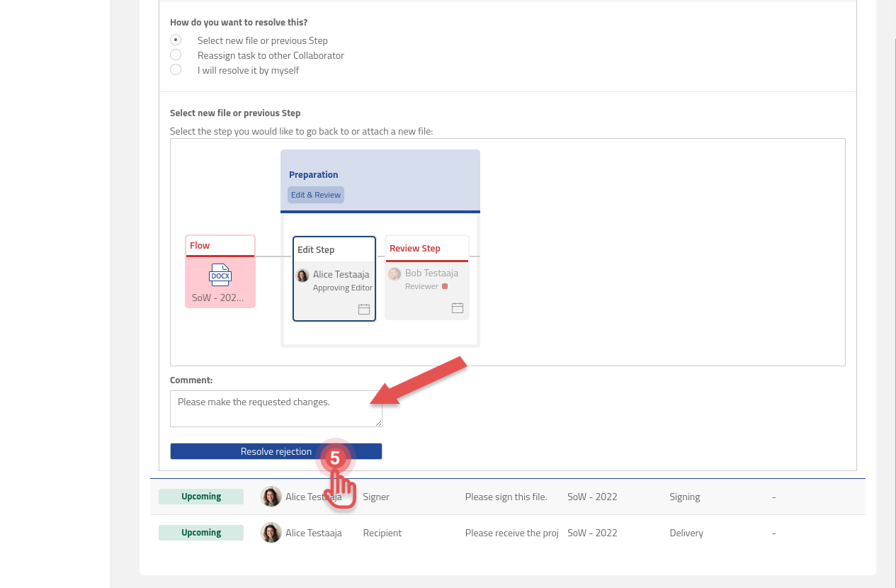Select 'Select new file or previous Step' radio
The width and height of the screenshot is (896, 588).
click(x=176, y=40)
